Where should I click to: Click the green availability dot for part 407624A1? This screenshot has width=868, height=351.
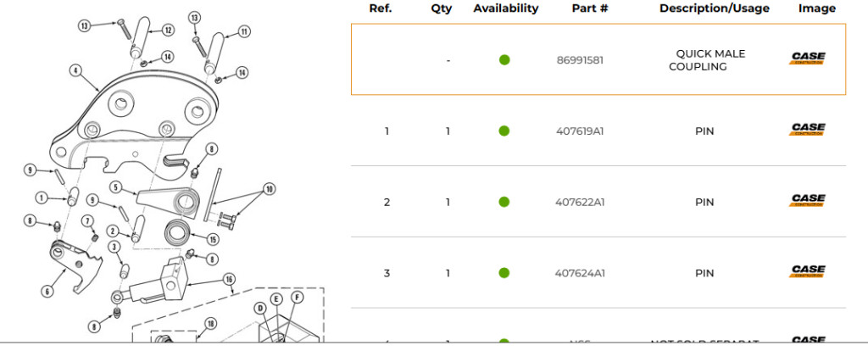(504, 273)
